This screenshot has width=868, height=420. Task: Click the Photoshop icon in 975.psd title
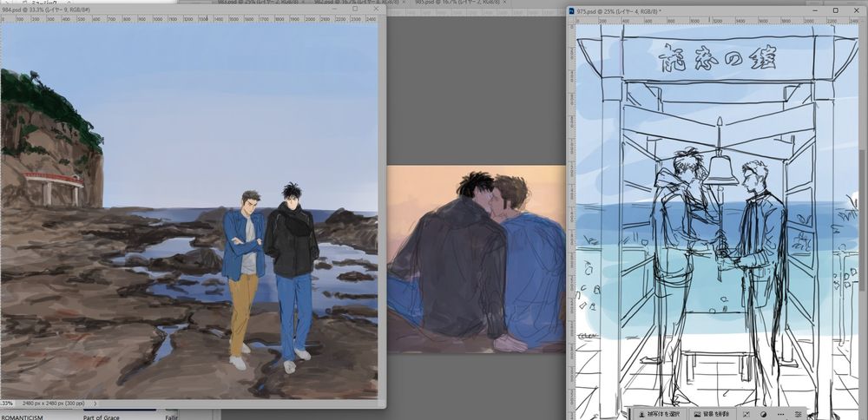[572, 10]
